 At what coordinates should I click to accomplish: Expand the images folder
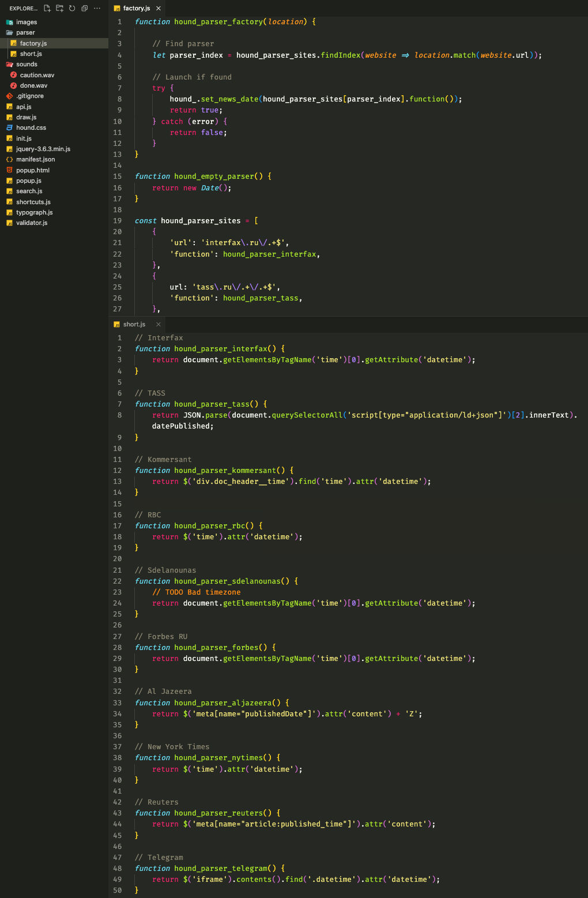coord(54,22)
